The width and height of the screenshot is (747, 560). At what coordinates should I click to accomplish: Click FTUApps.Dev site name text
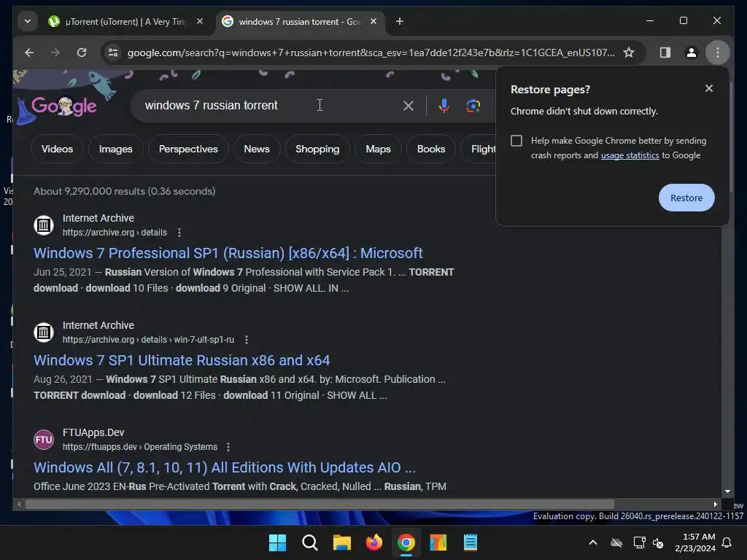click(x=93, y=432)
